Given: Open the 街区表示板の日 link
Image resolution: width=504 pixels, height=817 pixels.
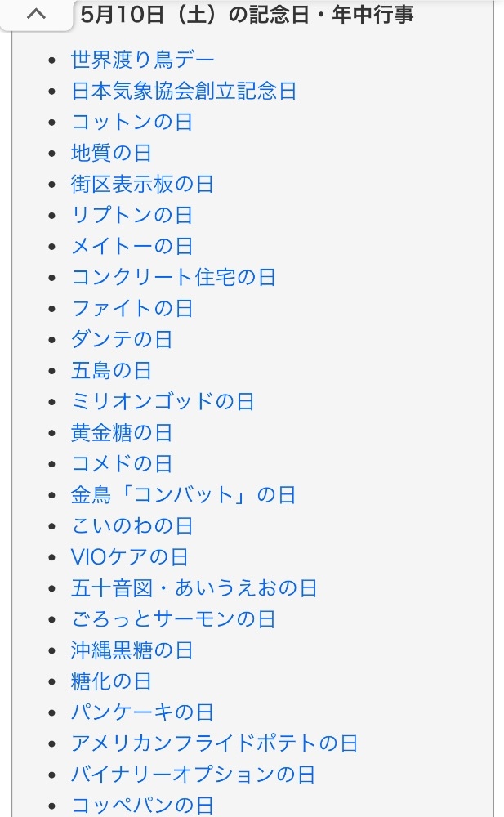Looking at the screenshot, I should click(142, 184).
